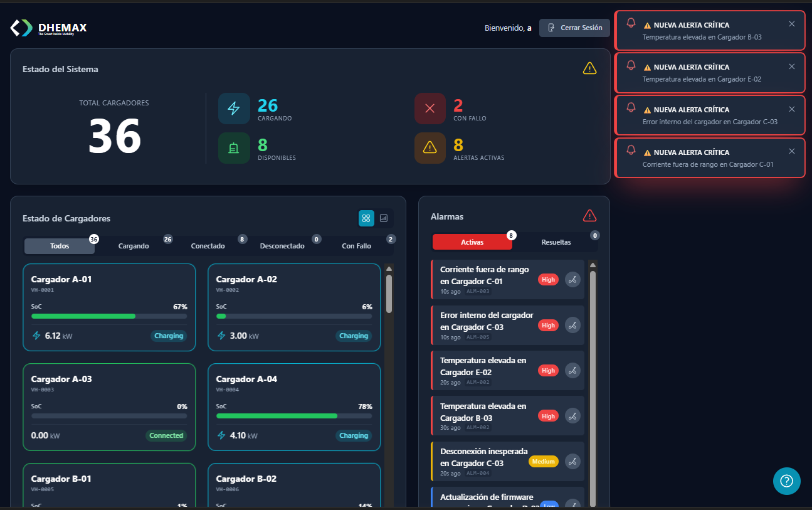Click the Cerrar Sesión button
This screenshot has width=812, height=510.
click(x=574, y=28)
